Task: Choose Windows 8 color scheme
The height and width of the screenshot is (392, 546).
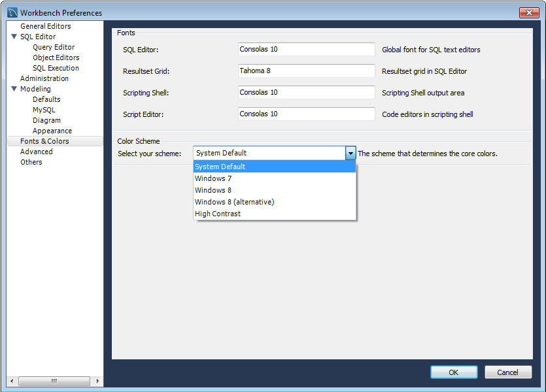Action: (275, 190)
